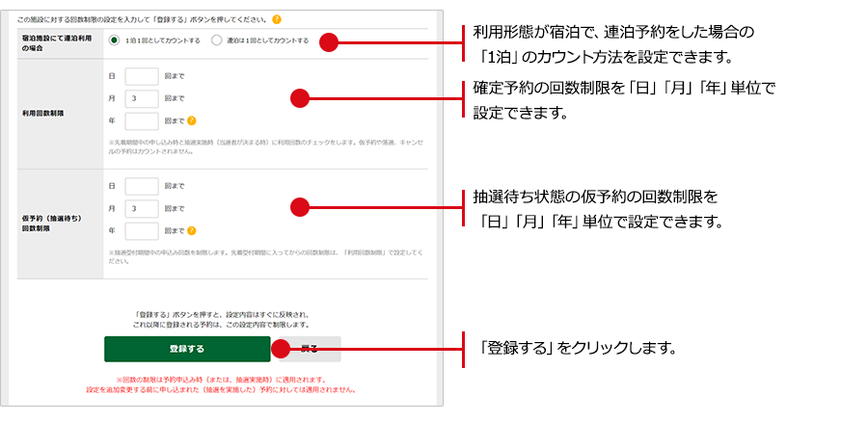Click the 月 input field under 仮予約 回数制限

coord(141,208)
